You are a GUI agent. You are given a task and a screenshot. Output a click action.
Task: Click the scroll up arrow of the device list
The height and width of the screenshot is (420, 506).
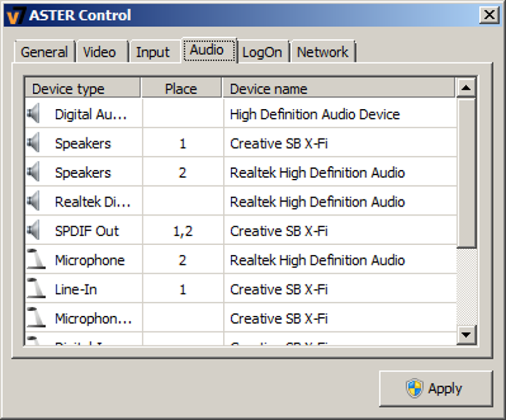click(466, 88)
